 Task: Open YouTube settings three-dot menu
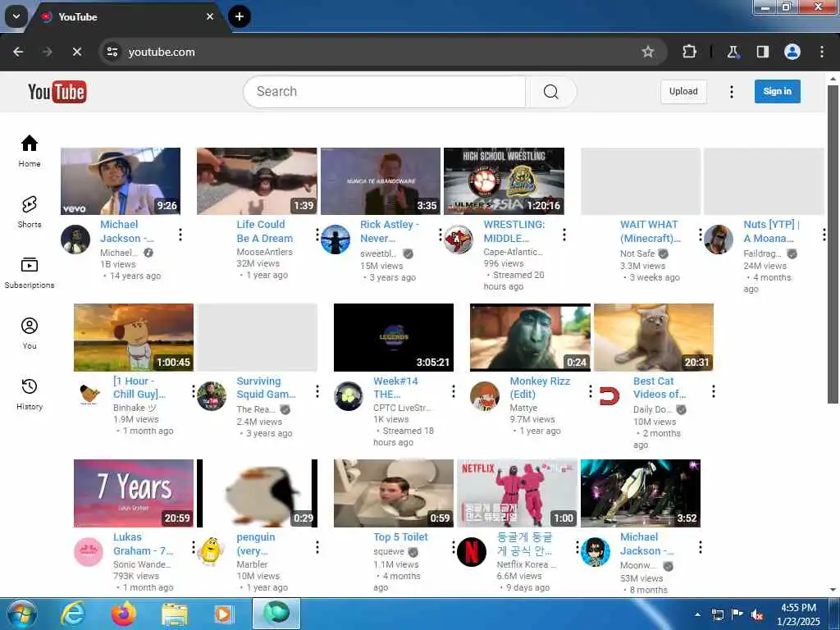coord(731,92)
